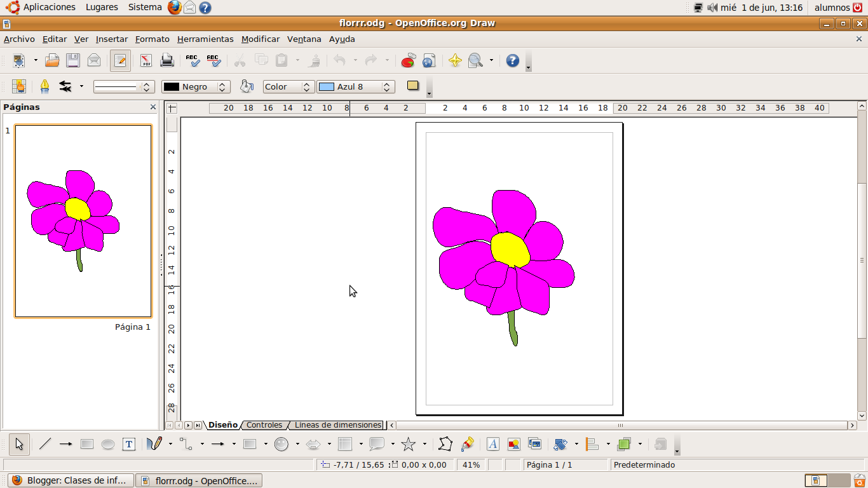The height and width of the screenshot is (488, 868).
Task: Open the Navigator compass icon
Action: [x=455, y=60]
